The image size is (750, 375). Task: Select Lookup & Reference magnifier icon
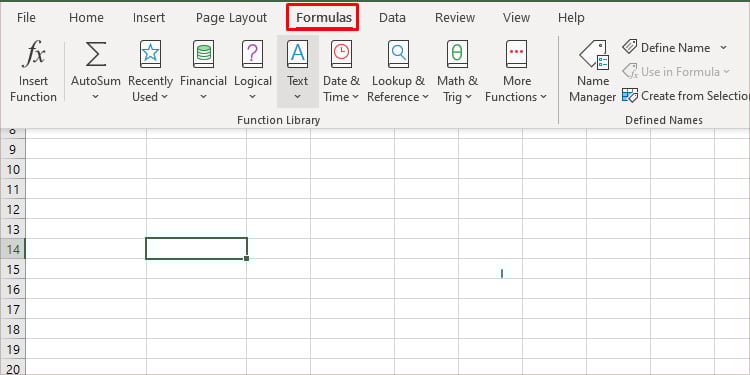(x=398, y=54)
